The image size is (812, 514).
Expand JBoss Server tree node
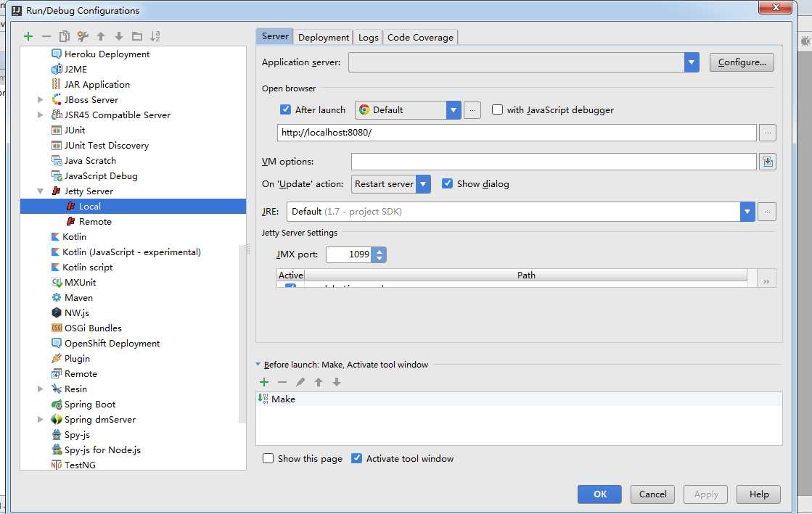click(41, 99)
